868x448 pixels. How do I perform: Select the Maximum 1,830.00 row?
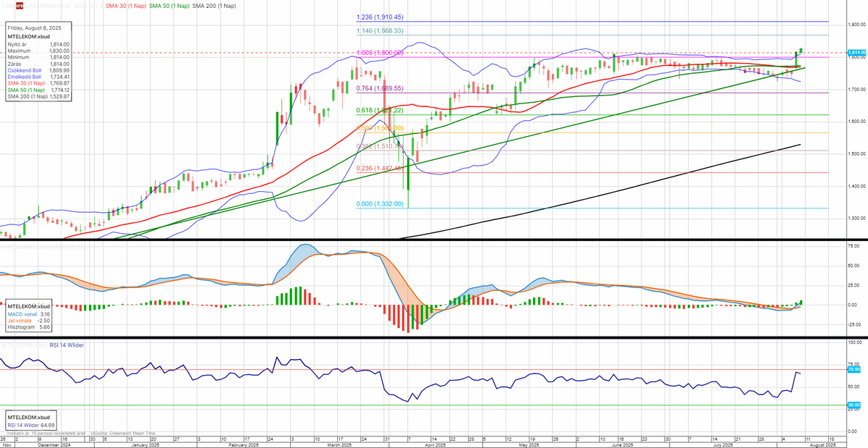38,51
